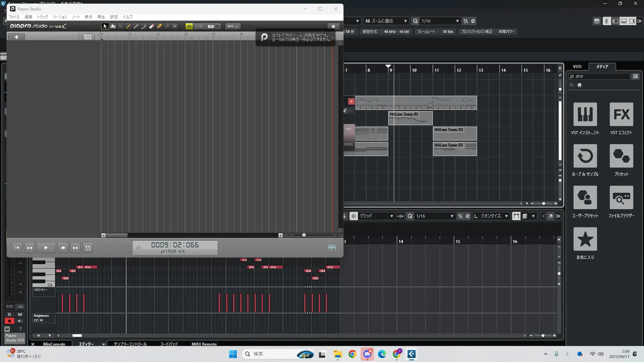Open the グリッド snap type dropdown
The height and width of the screenshot is (362, 644).
click(391, 216)
